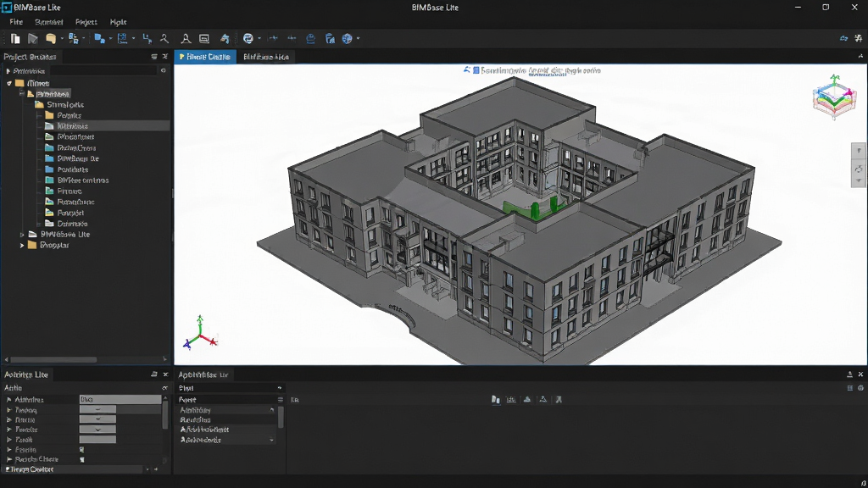Expand the BIMBase Lite folder in project tree
868x488 pixels.
tap(22, 235)
